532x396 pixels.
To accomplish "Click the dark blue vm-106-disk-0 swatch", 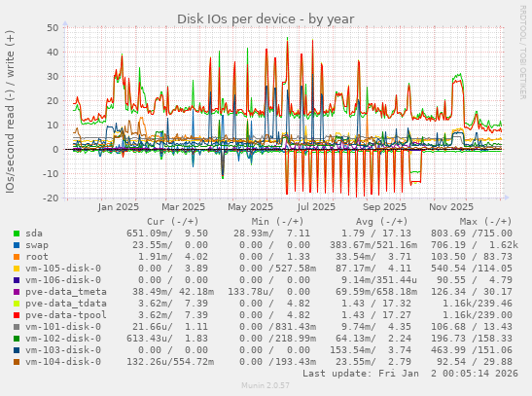I will 17,280.
